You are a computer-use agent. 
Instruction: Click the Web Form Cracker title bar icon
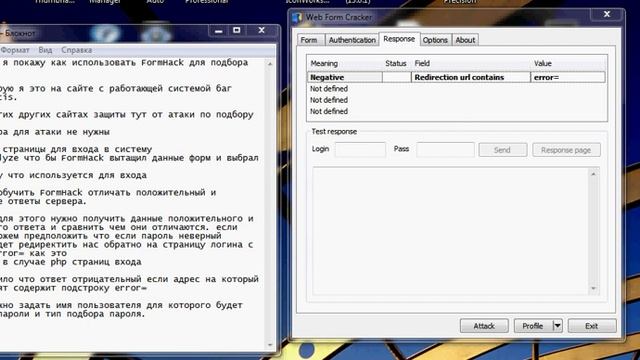tap(297, 18)
